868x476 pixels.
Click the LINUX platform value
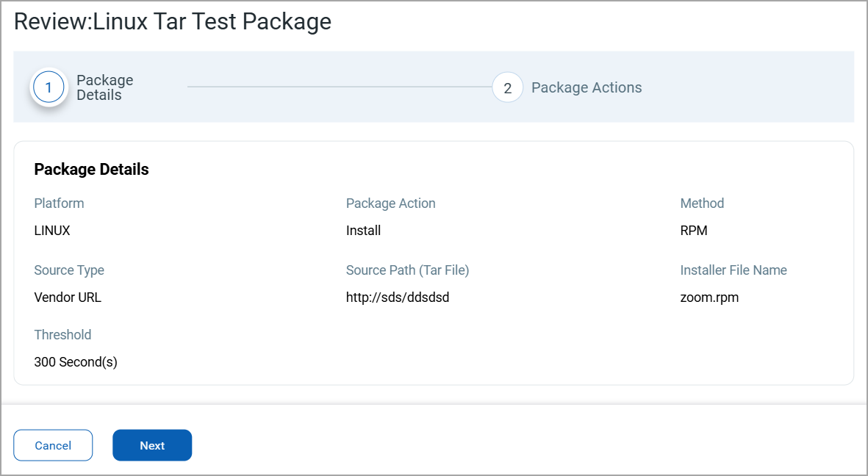52,231
